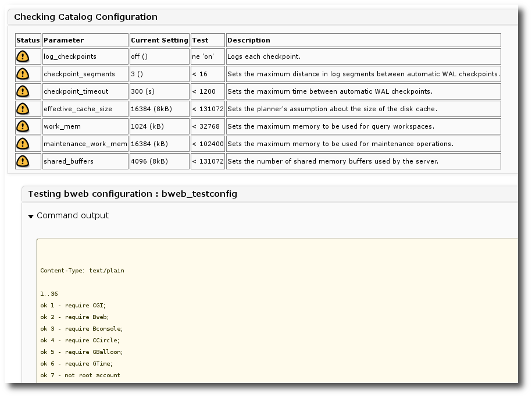The image size is (532, 397).
Task: Click output line 'ok 4 - require CCircle;'
Action: click(x=80, y=340)
